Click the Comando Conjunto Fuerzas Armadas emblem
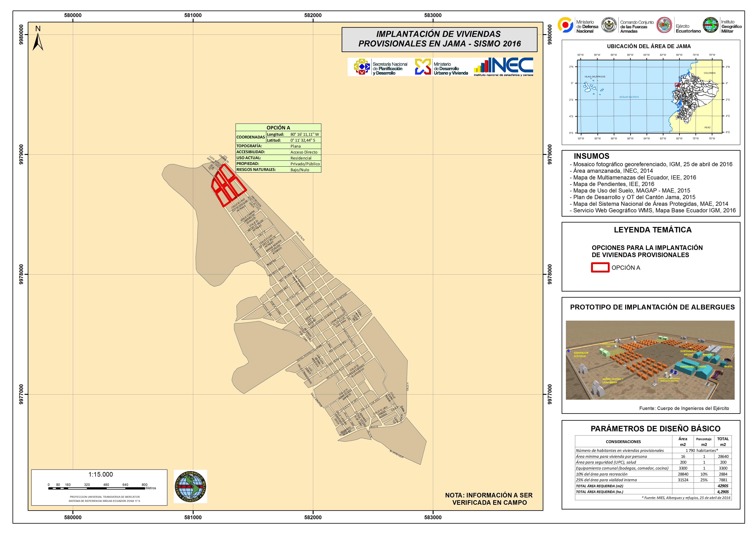 (609, 25)
